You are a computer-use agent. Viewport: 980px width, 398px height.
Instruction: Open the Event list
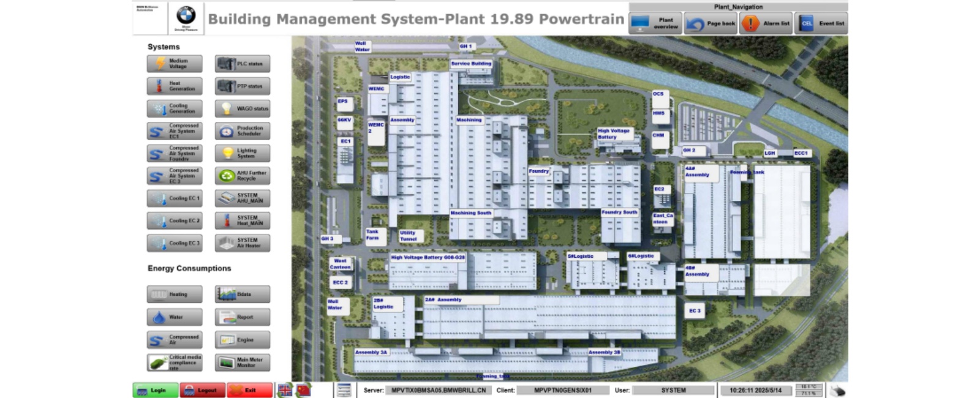click(821, 24)
